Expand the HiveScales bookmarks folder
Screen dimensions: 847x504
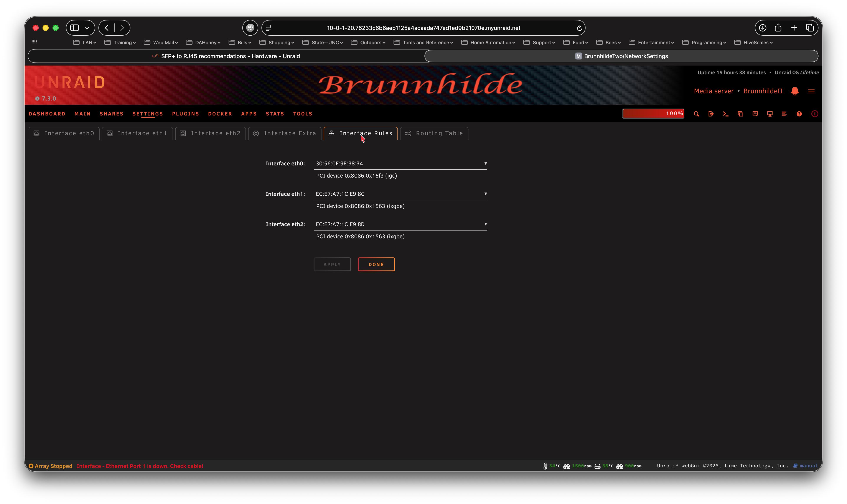pyautogui.click(x=753, y=43)
